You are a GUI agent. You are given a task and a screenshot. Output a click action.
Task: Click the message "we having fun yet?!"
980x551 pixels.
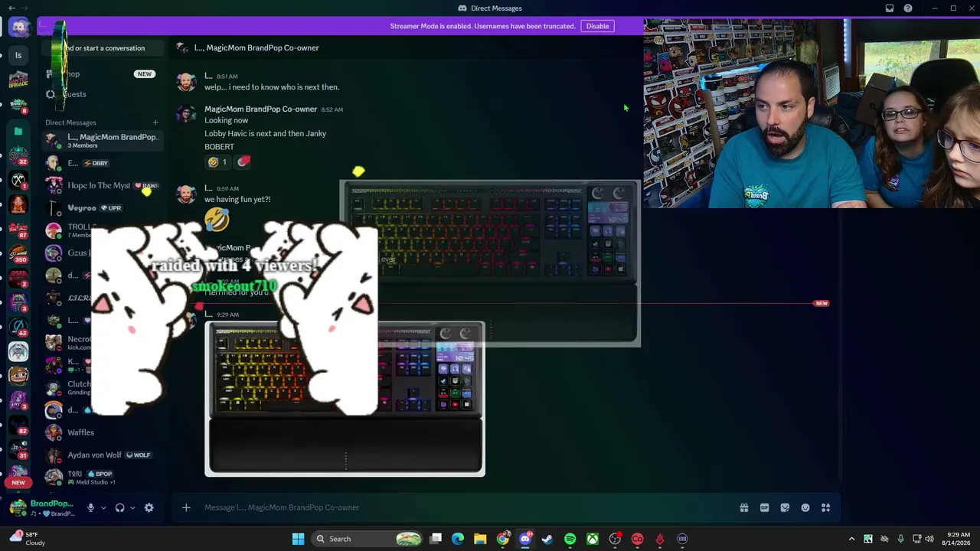pyautogui.click(x=237, y=199)
